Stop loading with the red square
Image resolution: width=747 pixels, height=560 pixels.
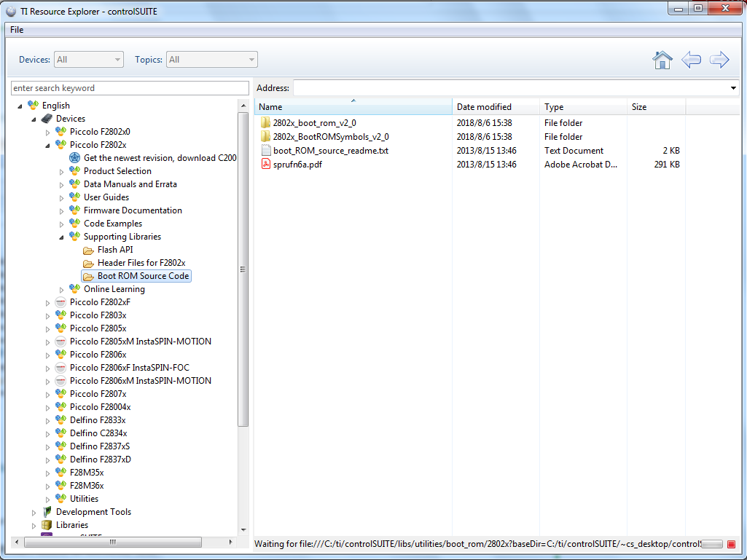(731, 544)
